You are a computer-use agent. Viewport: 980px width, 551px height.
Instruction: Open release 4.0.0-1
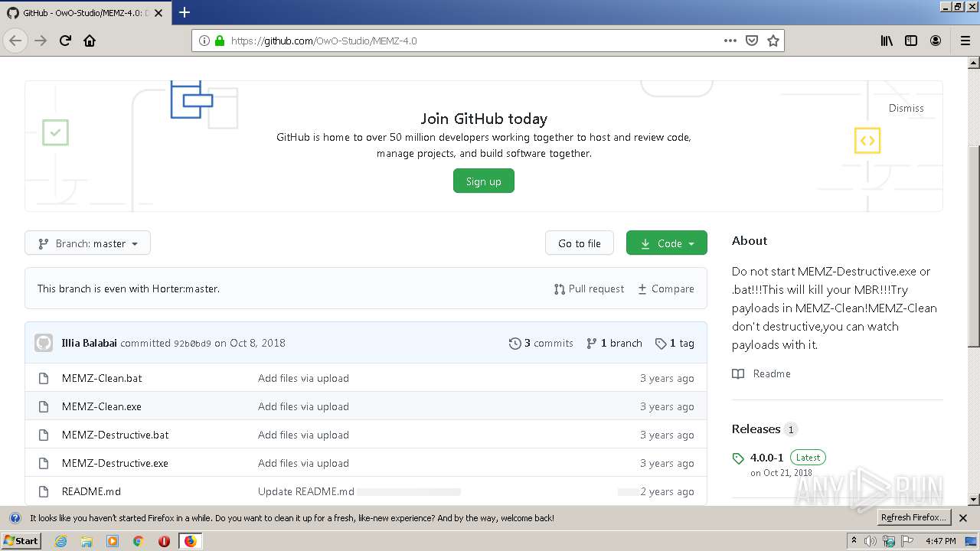click(766, 458)
